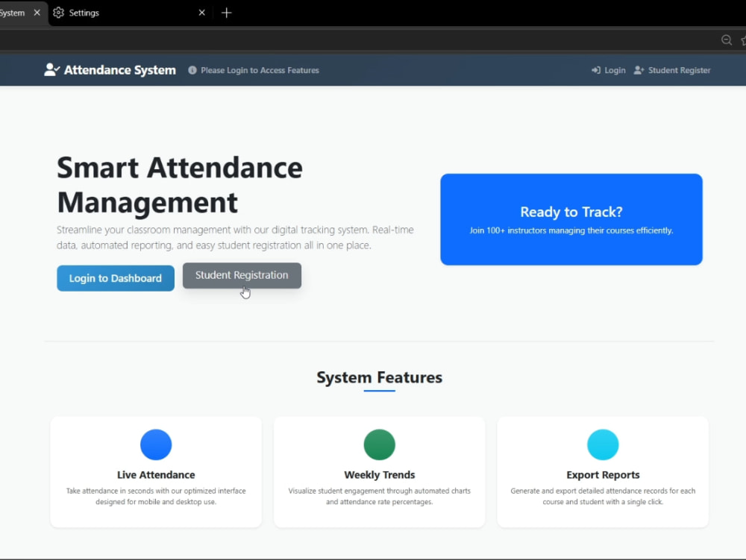Viewport: 746px width, 560px height.
Task: Click the Settings tab gear icon
Action: tap(58, 13)
